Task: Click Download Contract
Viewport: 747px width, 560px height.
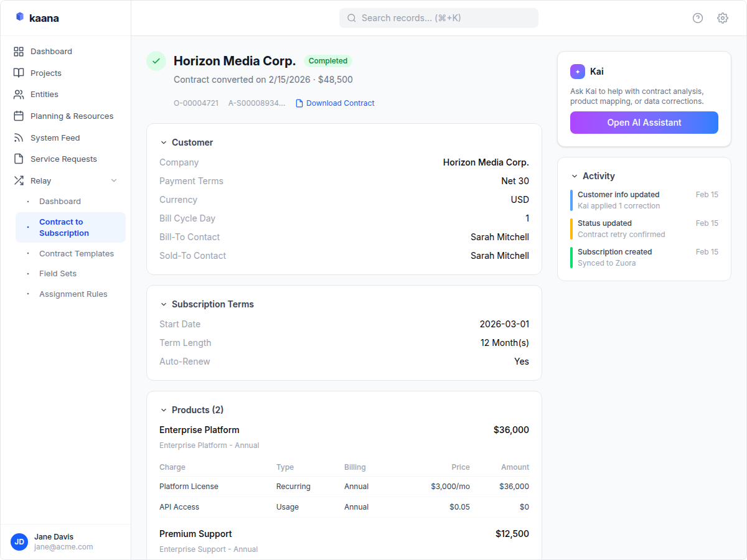Action: click(340, 103)
